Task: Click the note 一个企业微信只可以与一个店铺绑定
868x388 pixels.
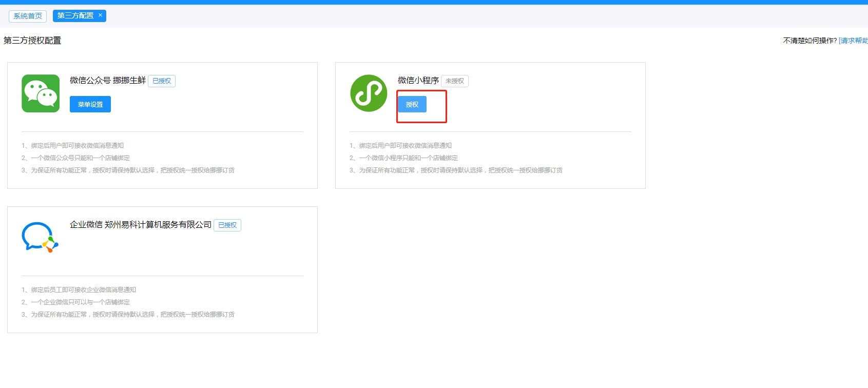Action: pos(75,302)
